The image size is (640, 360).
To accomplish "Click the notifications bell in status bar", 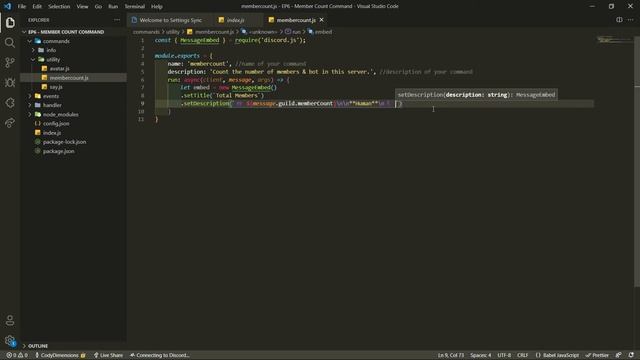I will click(x=631, y=355).
